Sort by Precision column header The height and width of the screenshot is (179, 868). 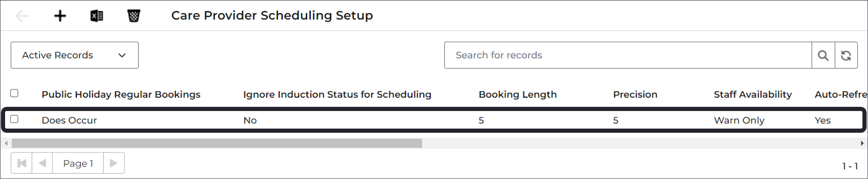coord(635,94)
